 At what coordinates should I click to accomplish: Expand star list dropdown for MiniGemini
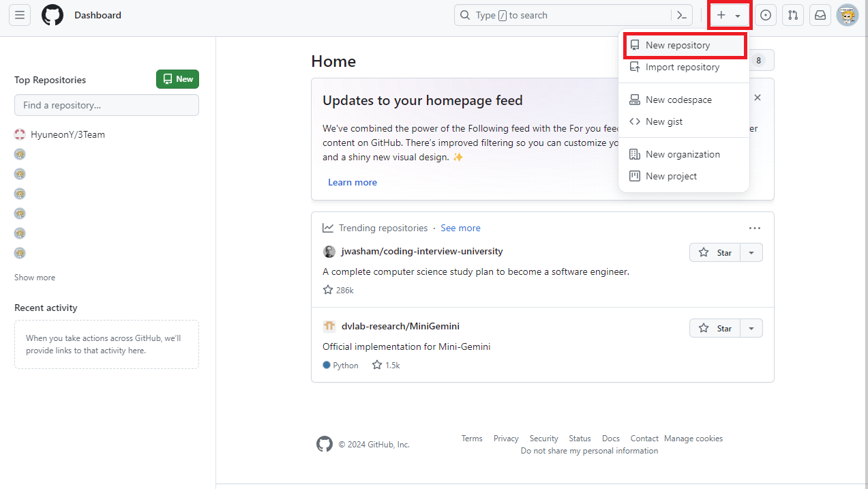[751, 328]
